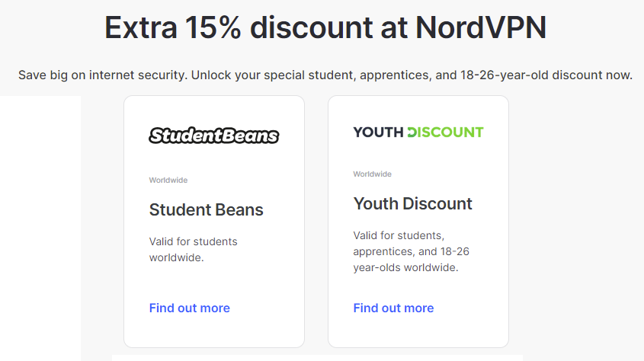The width and height of the screenshot is (644, 361).
Task: Click Worldwide label above Student Beans title
Action: 168,180
